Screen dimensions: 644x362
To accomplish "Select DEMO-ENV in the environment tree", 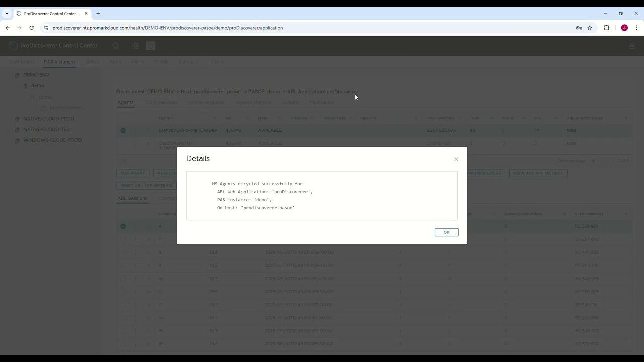I will coord(36,75).
